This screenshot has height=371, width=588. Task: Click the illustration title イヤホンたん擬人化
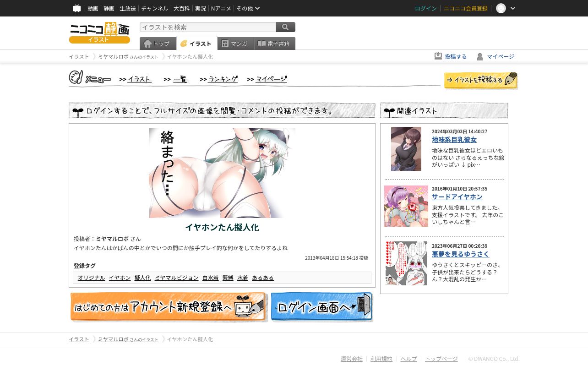pos(222,227)
